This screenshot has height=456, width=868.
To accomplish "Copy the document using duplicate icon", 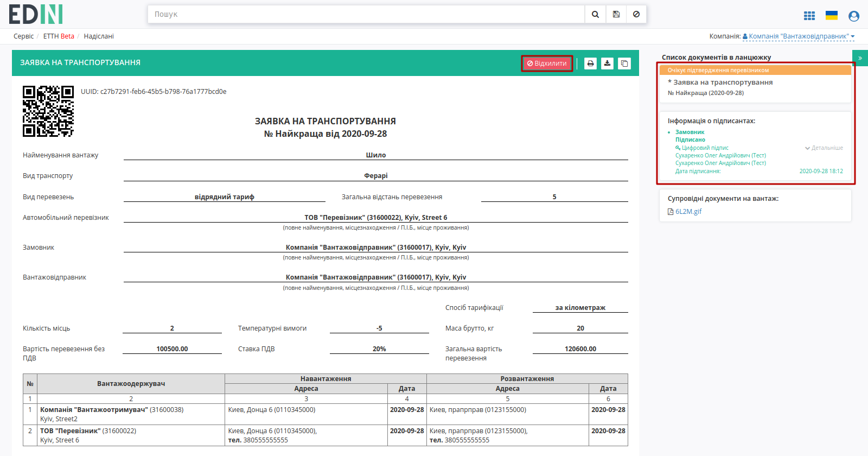I will coord(624,64).
